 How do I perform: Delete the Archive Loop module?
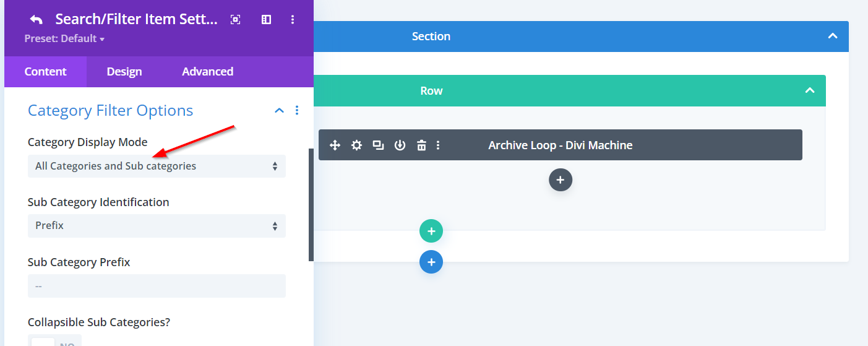point(421,145)
